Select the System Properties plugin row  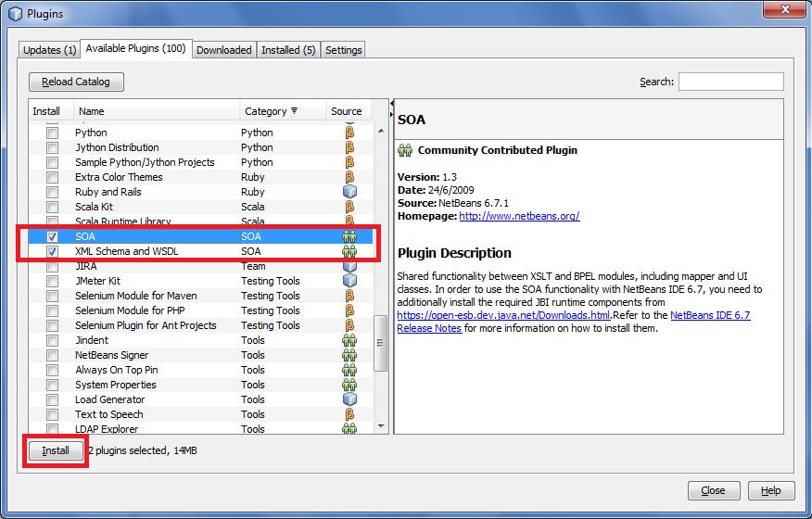201,385
